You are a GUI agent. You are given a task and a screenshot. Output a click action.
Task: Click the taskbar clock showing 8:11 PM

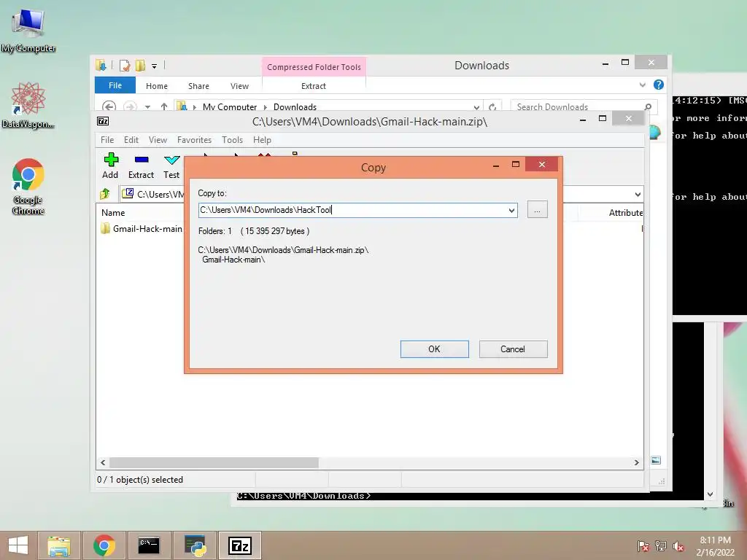tap(715, 546)
